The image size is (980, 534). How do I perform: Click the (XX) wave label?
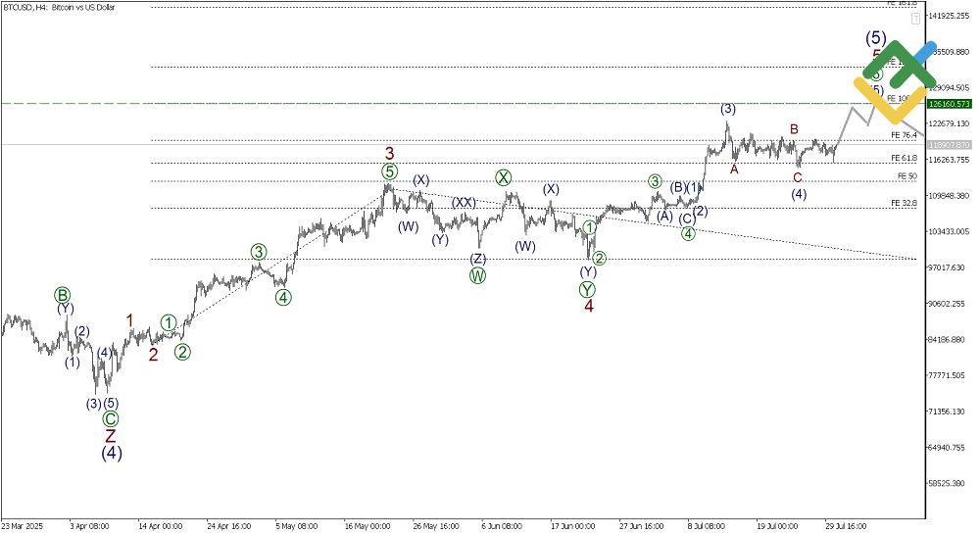[x=465, y=202]
